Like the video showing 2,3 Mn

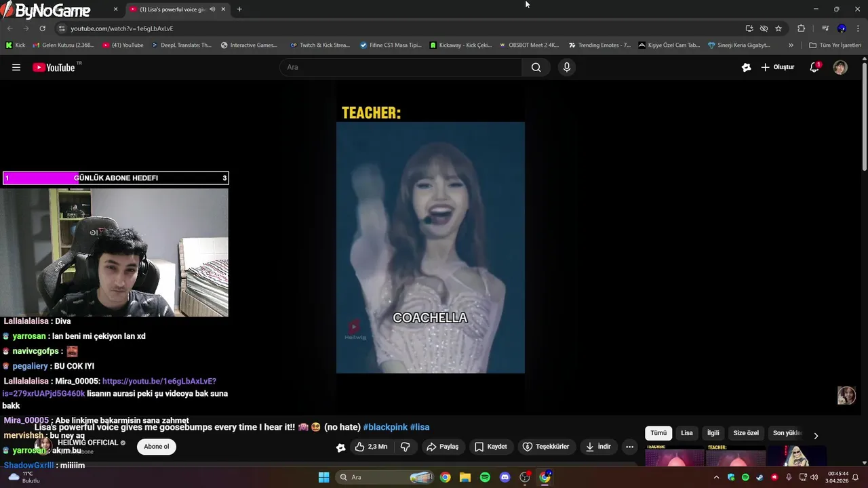click(x=371, y=447)
